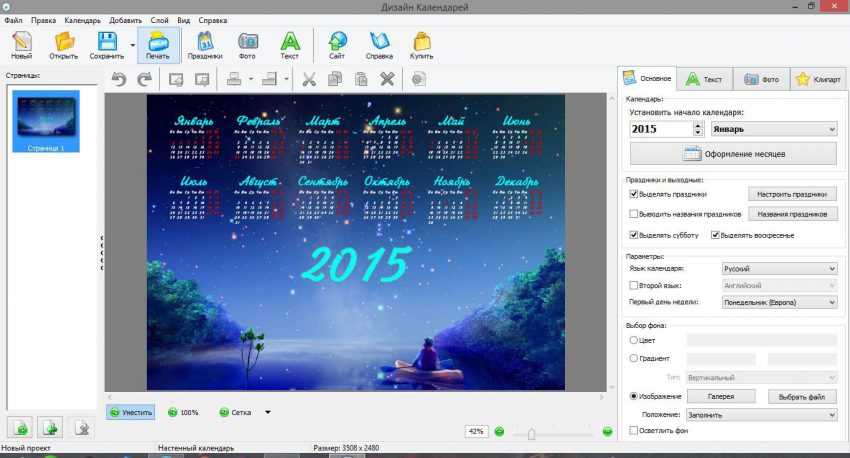This screenshot has height=458, width=850.
Task: Enable the Выводить названия праздников checkbox
Action: (634, 214)
